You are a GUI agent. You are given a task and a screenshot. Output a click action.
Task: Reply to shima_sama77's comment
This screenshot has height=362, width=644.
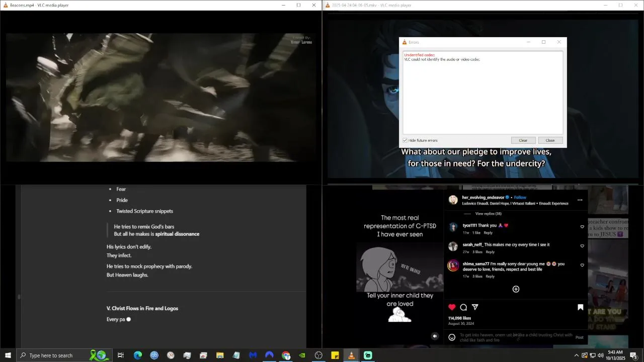point(490,276)
